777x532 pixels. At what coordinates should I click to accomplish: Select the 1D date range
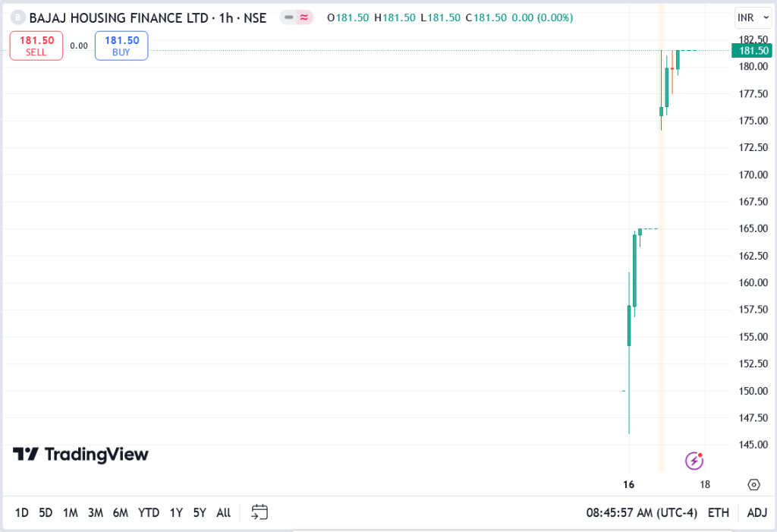pos(22,513)
